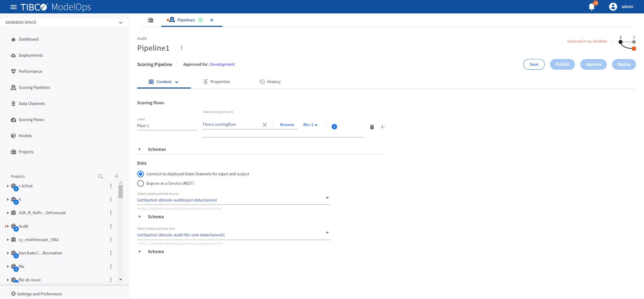Open the SANDBOX SPACE selector
This screenshot has height=299, width=644.
click(x=64, y=22)
